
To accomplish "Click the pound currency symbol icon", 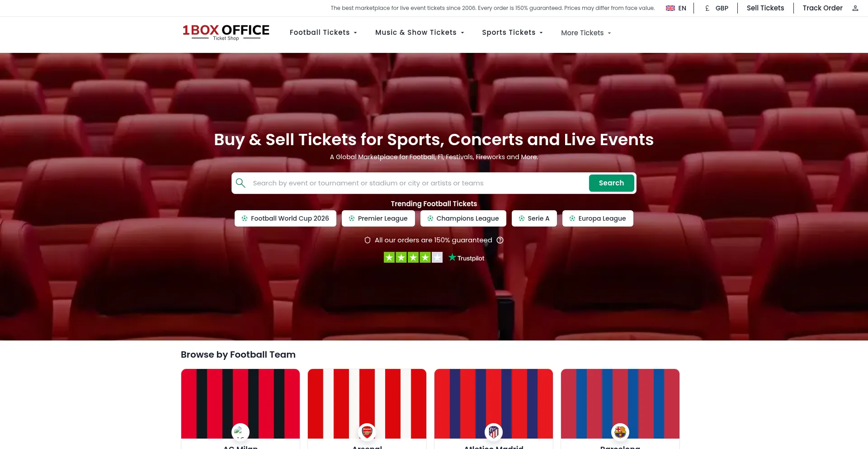I will click(x=707, y=8).
